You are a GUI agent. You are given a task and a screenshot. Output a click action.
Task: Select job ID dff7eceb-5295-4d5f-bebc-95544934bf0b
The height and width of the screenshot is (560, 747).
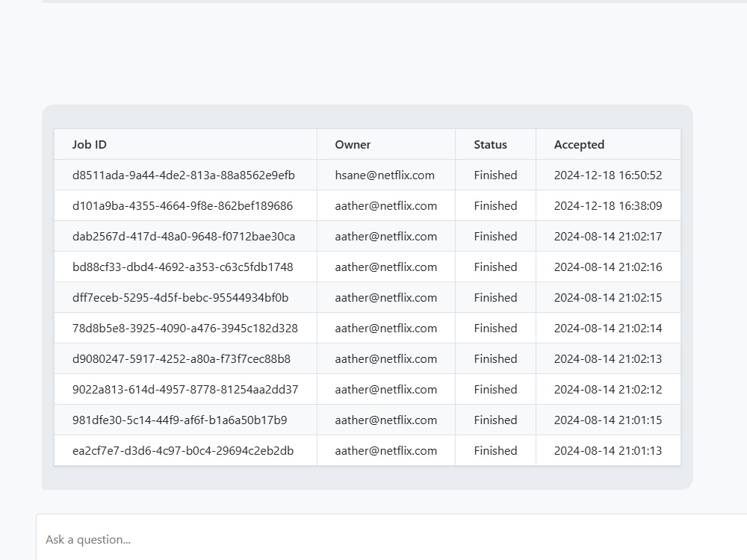click(x=180, y=298)
